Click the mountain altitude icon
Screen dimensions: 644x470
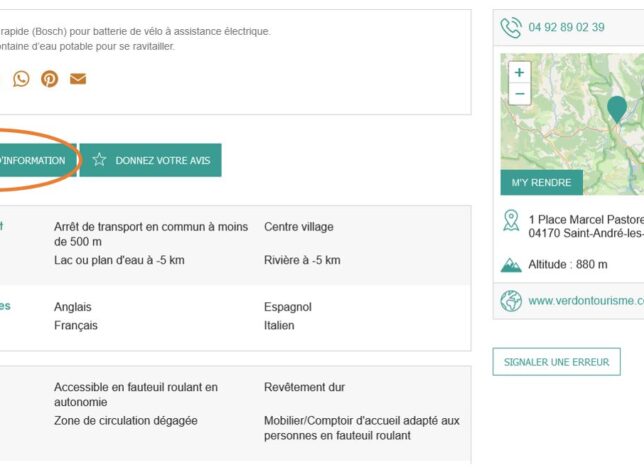[511, 265]
